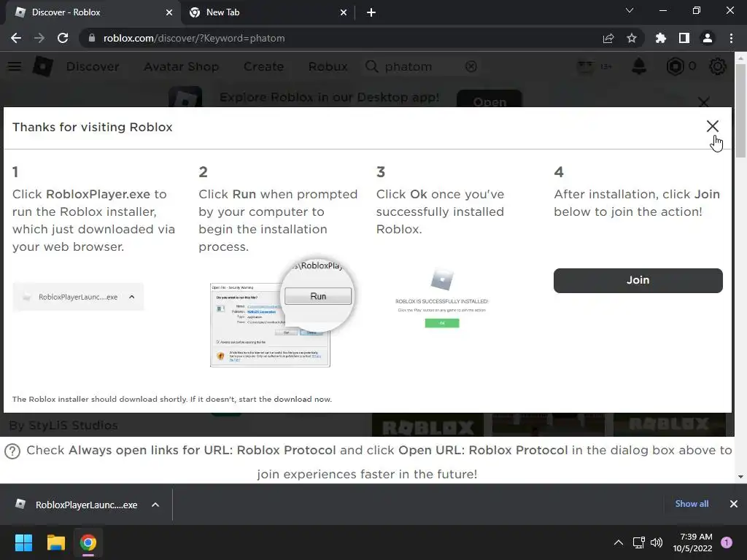The height and width of the screenshot is (560, 747).
Task: Click Open desktop app button
Action: click(x=489, y=98)
